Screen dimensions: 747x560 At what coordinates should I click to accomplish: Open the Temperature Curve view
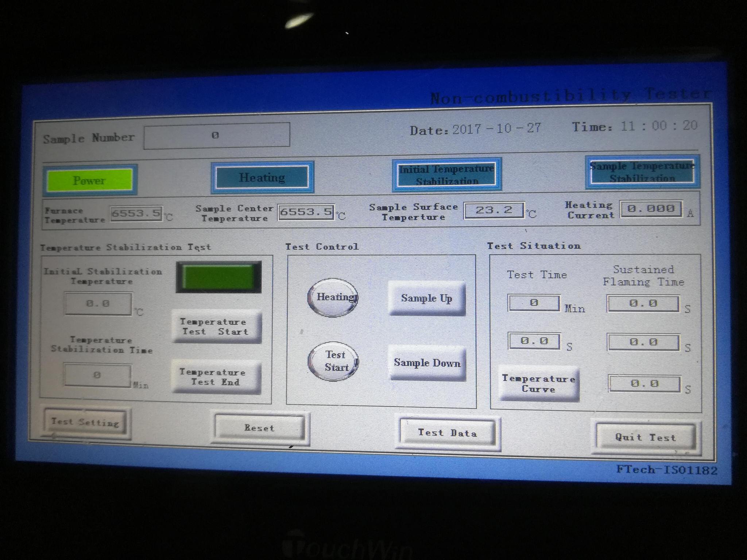coord(539,383)
